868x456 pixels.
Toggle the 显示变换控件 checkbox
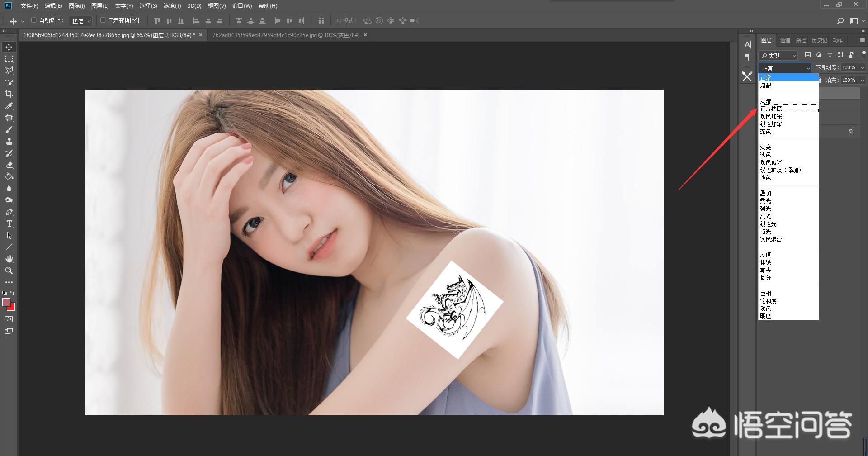click(103, 20)
